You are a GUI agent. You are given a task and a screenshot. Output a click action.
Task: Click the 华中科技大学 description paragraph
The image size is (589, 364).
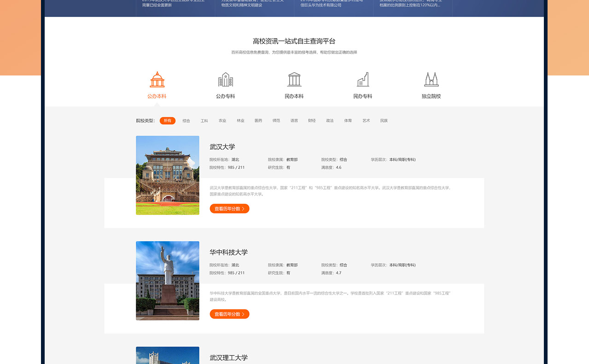[331, 296]
